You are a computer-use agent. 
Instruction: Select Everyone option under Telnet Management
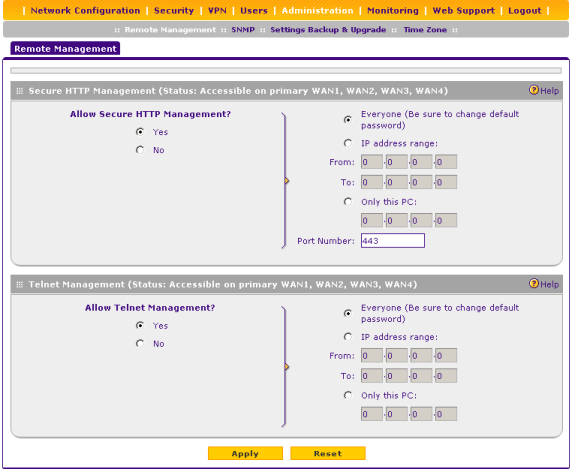(348, 313)
